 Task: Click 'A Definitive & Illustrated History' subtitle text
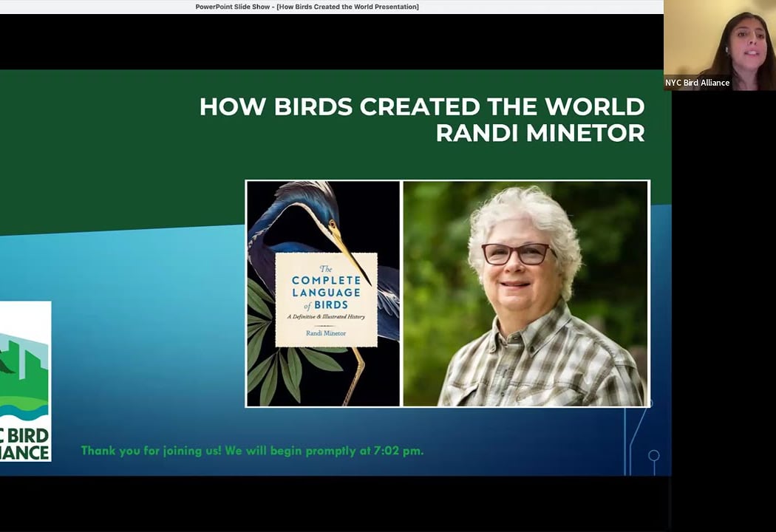tap(326, 316)
